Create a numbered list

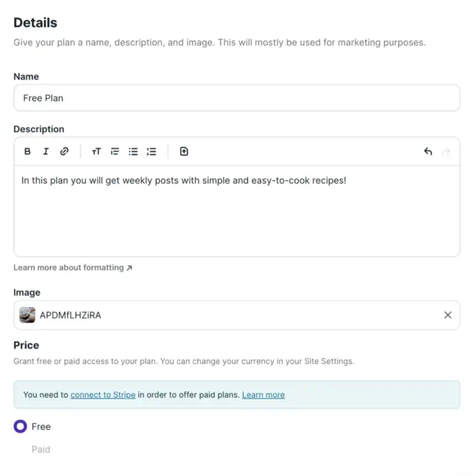coord(152,151)
